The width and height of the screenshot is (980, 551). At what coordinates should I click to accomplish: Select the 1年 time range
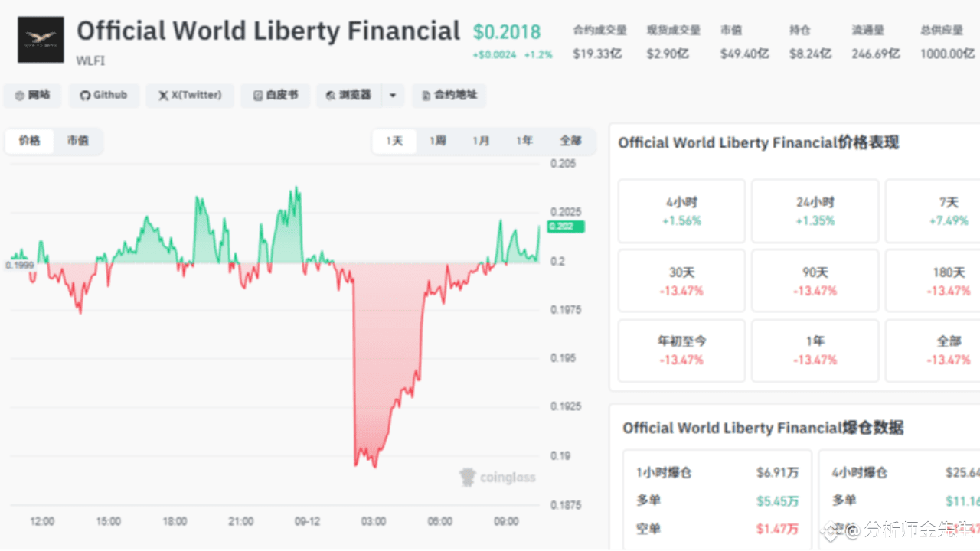524,141
